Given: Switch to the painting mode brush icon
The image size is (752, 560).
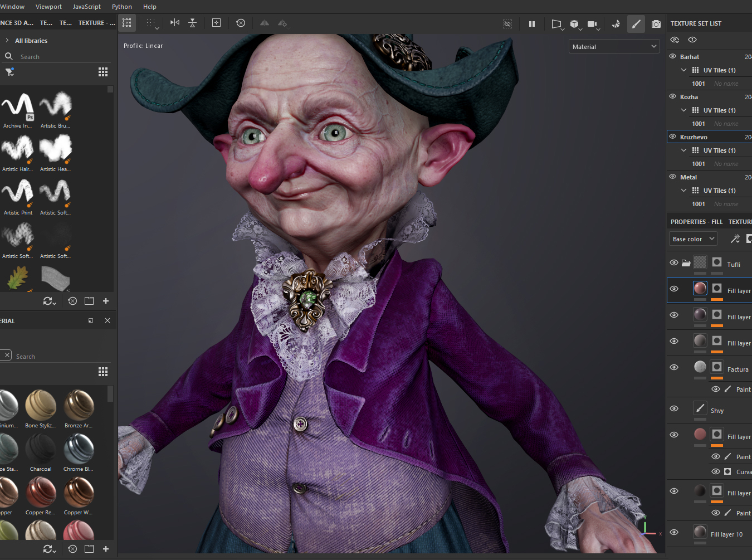Looking at the screenshot, I should [x=636, y=24].
